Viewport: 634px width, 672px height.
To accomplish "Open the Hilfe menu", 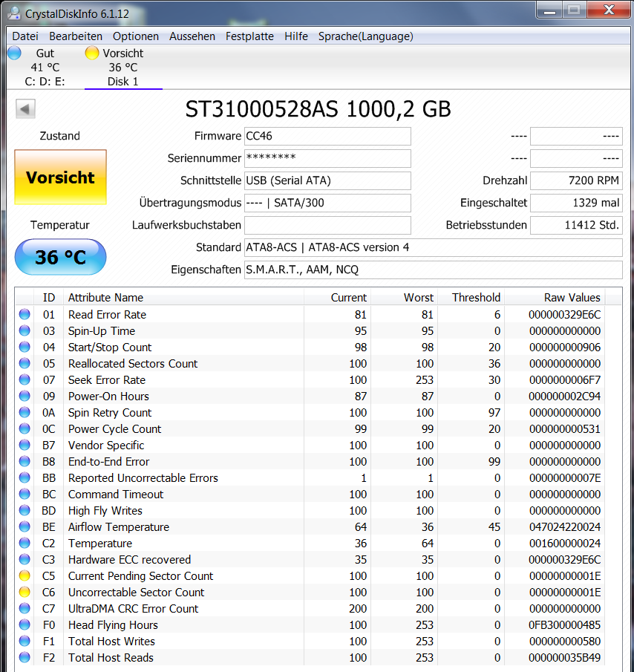I will [x=296, y=36].
